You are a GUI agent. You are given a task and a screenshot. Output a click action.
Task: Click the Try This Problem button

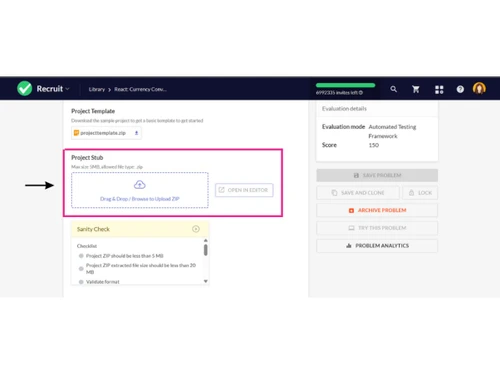click(377, 228)
